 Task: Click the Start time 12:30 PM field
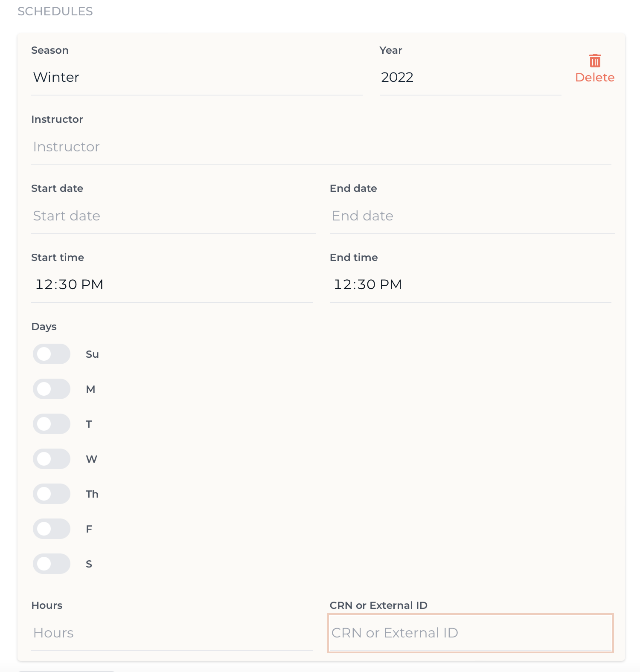172,284
